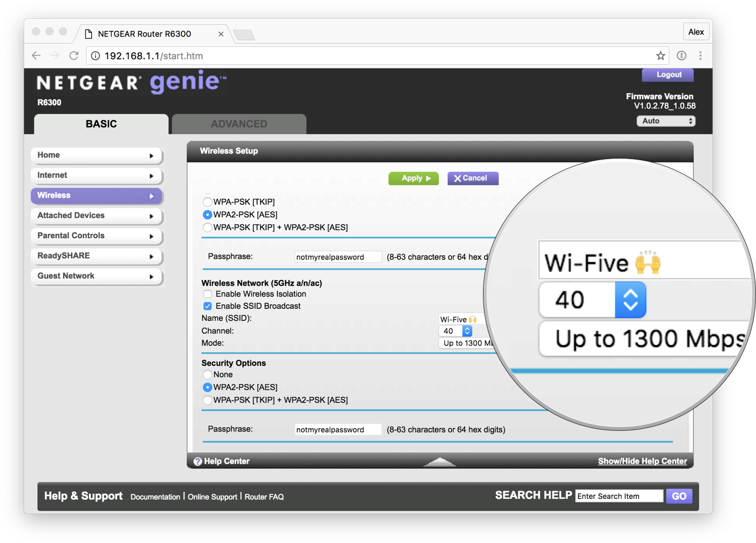This screenshot has width=756, height=543.
Task: Open ReadySHARE section
Action: pos(97,256)
